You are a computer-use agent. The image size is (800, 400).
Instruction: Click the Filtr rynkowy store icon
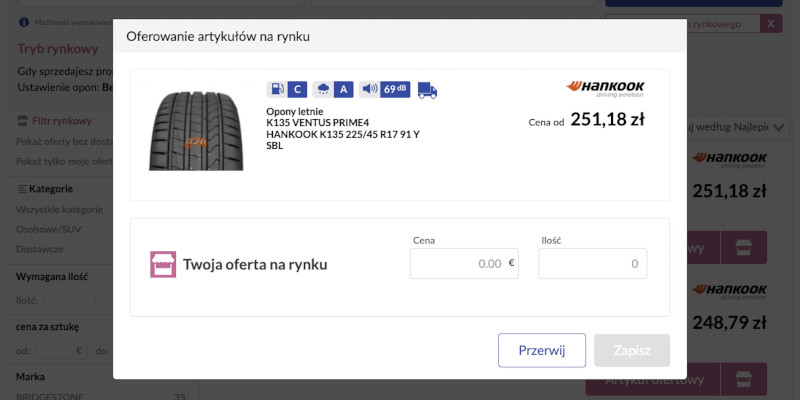coord(22,121)
